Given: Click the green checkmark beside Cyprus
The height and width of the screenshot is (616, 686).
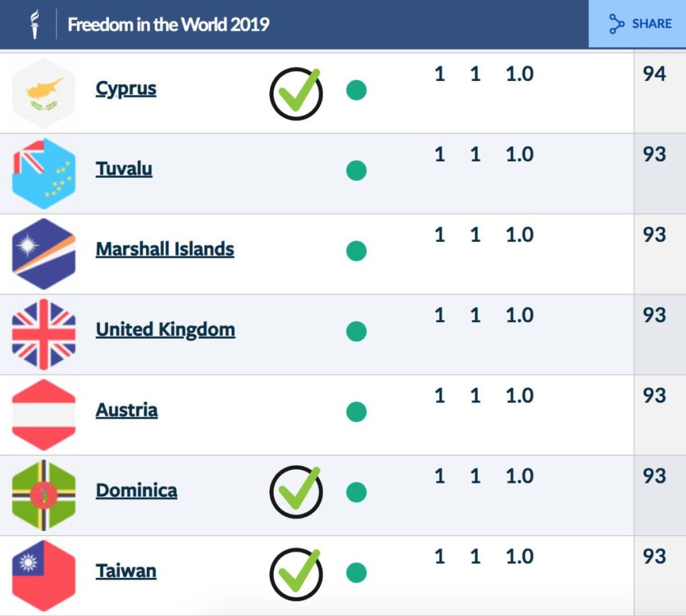Looking at the screenshot, I should pyautogui.click(x=297, y=93).
